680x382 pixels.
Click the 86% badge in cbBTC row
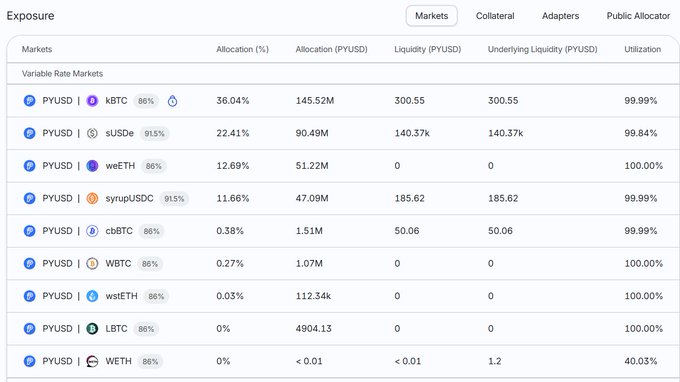pos(151,231)
